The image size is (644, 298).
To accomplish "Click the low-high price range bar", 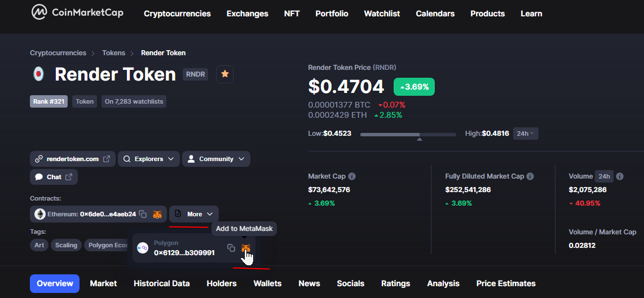I will click(408, 134).
